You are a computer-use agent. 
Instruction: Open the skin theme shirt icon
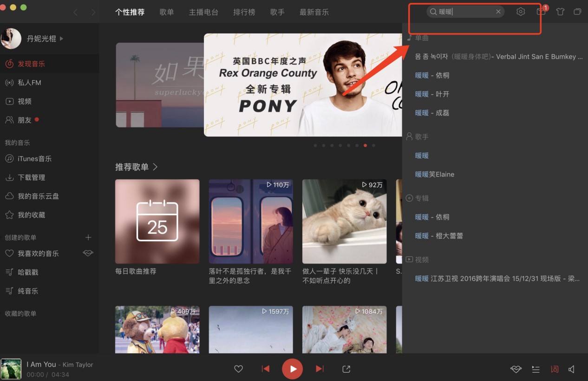click(560, 12)
